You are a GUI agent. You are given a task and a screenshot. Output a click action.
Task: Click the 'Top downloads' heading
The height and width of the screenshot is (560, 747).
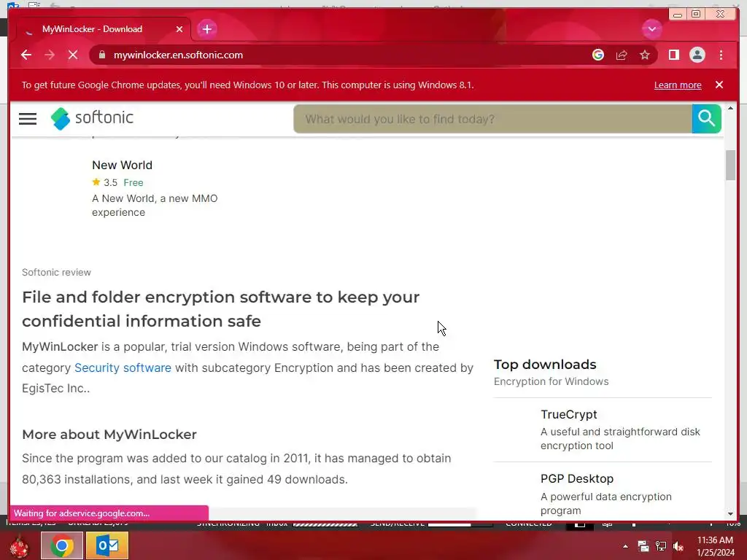pyautogui.click(x=545, y=365)
